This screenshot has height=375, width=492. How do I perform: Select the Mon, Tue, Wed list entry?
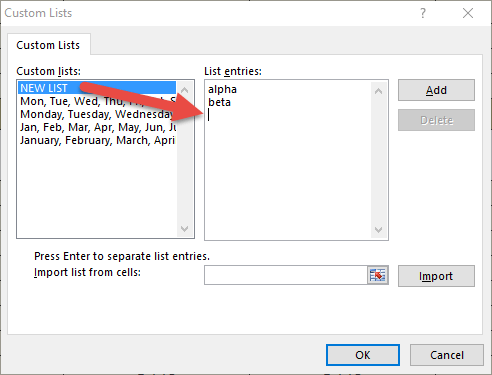[97, 101]
